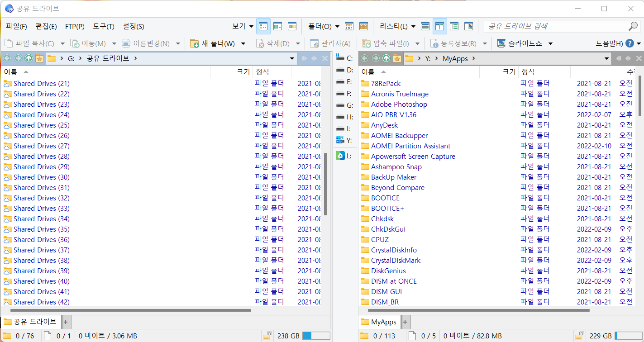Screen dimensions: 644x342
Task: Toggle the lock icon in left status bar
Action: (267, 336)
